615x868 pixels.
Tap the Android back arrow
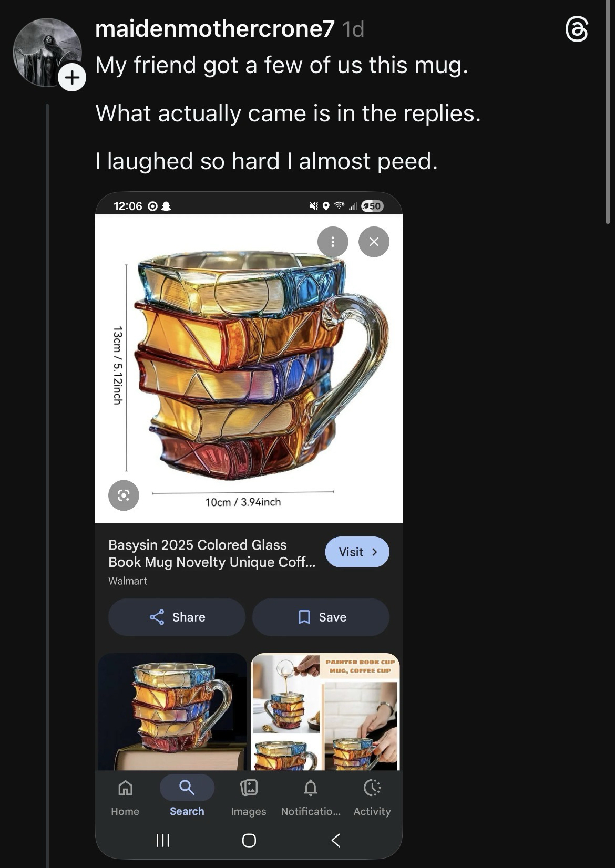tap(336, 841)
